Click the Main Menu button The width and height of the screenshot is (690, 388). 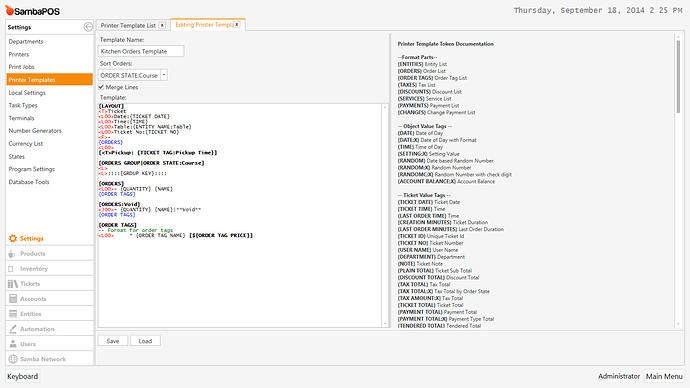click(x=664, y=376)
